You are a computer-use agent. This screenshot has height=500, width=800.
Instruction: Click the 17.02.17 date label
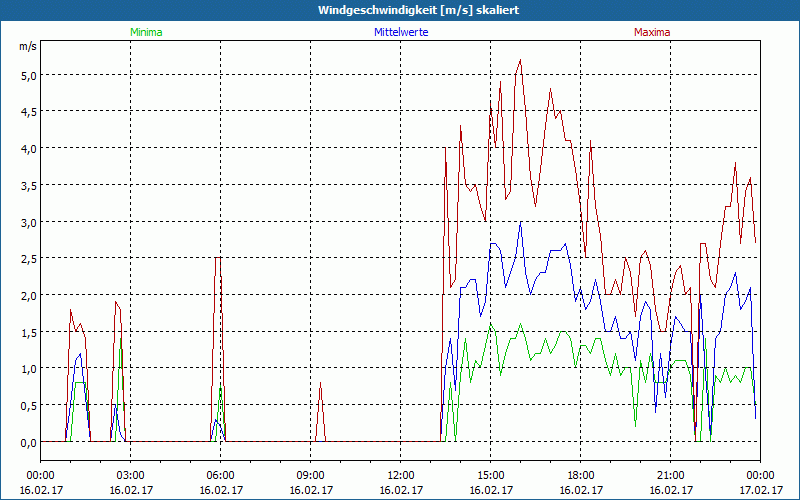761,490
